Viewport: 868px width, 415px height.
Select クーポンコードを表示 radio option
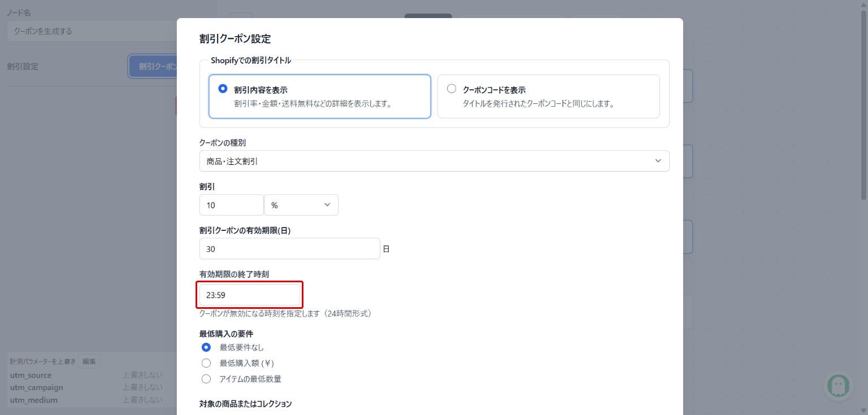[x=452, y=89]
